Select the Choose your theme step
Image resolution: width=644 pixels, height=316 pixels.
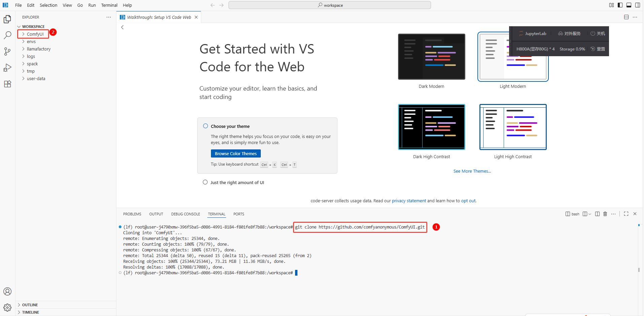click(230, 127)
